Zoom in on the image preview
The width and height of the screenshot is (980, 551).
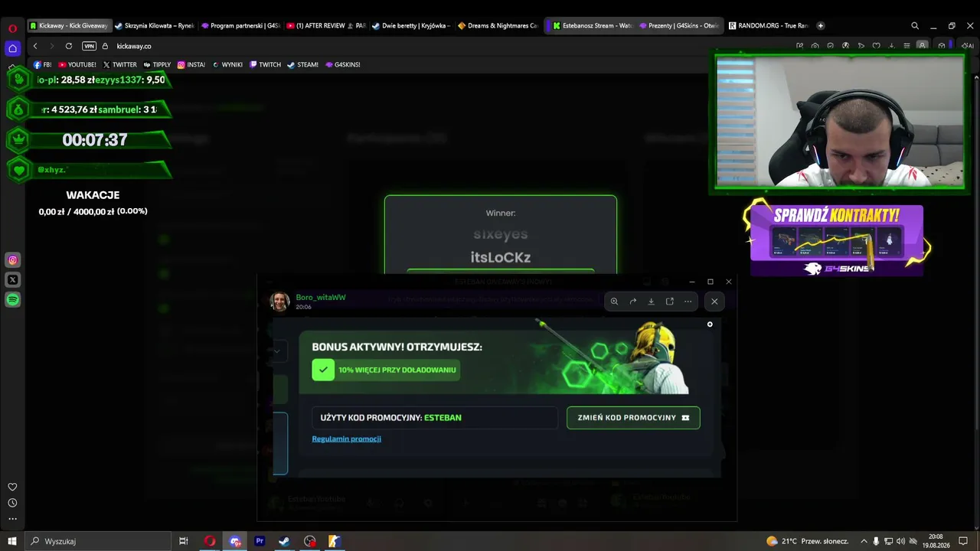click(x=614, y=302)
